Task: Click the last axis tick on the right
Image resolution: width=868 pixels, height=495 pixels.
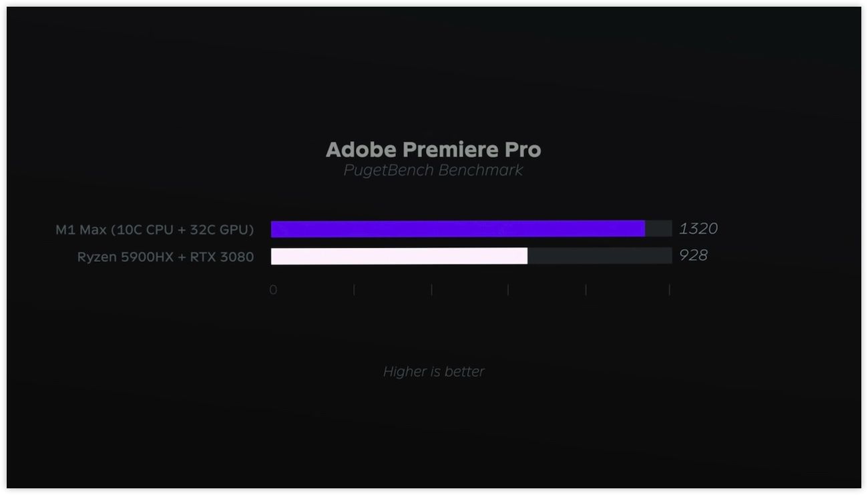Action: 669,290
